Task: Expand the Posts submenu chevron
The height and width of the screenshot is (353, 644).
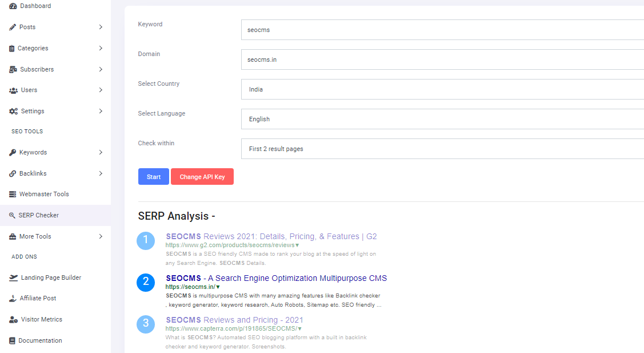Action: tap(101, 27)
